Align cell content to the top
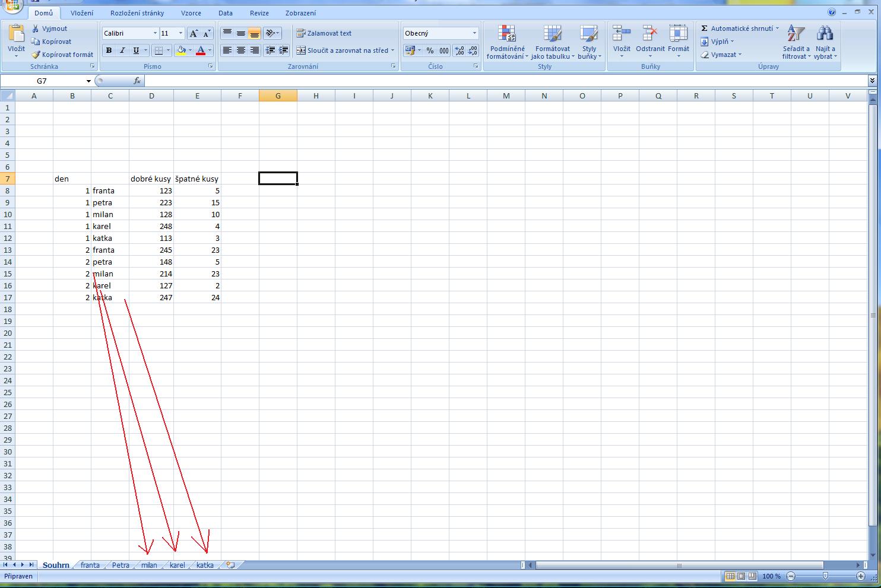 pos(227,33)
